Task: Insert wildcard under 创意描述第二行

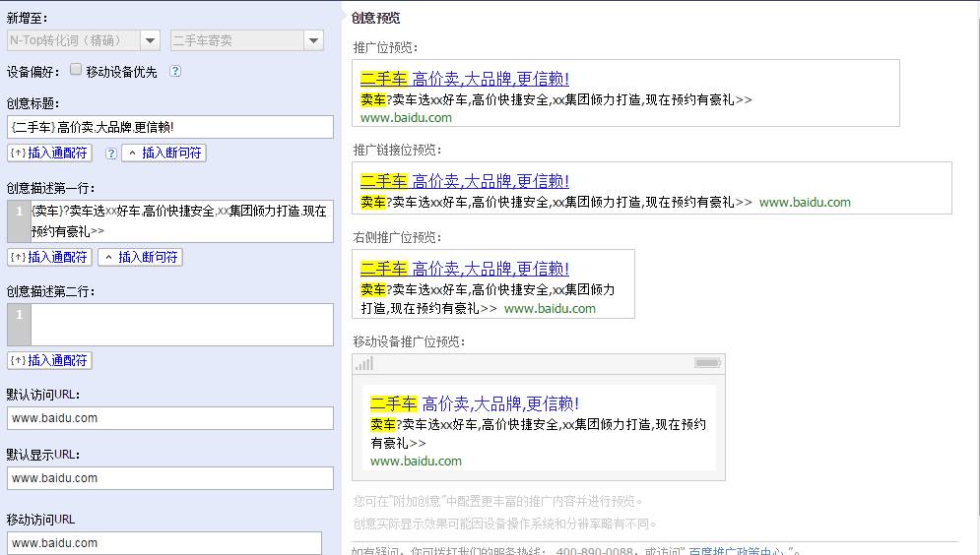Action: [49, 361]
